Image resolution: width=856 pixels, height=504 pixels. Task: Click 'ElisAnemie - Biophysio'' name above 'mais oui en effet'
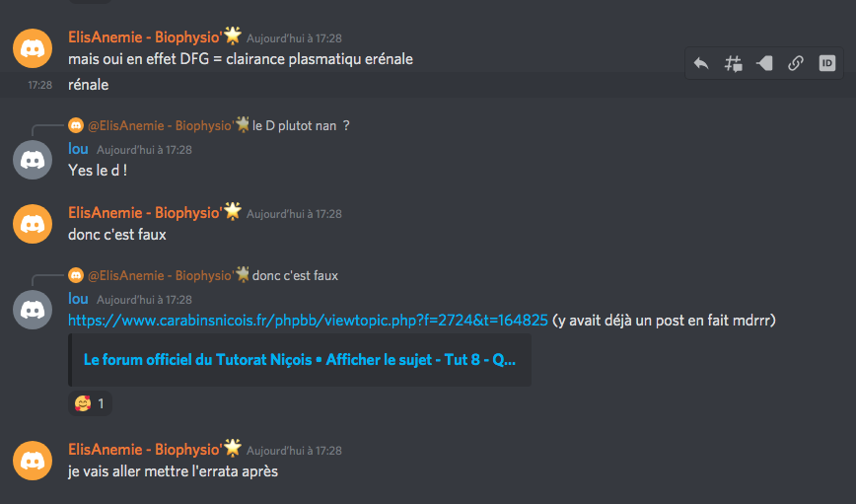click(145, 37)
